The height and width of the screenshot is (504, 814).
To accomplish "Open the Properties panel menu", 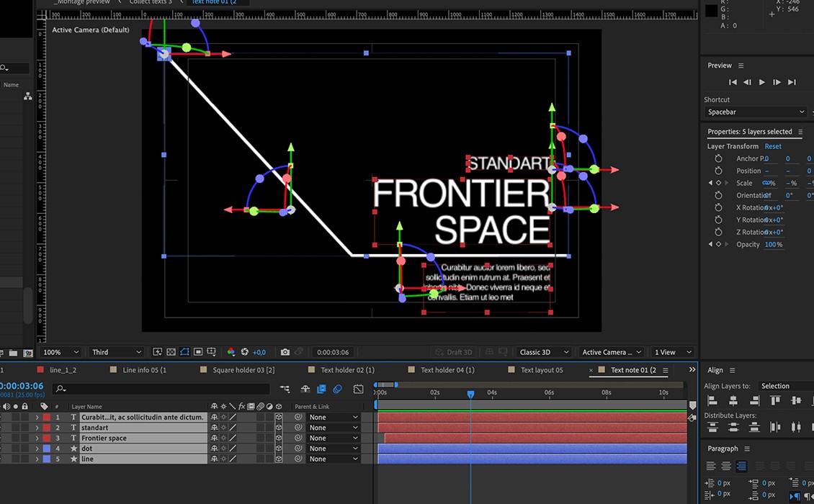I will tap(800, 132).
